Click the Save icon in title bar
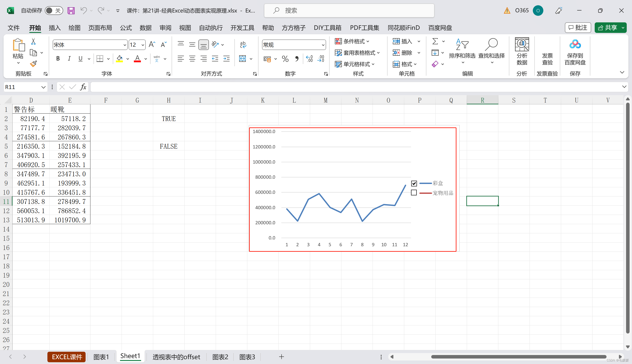 (71, 11)
